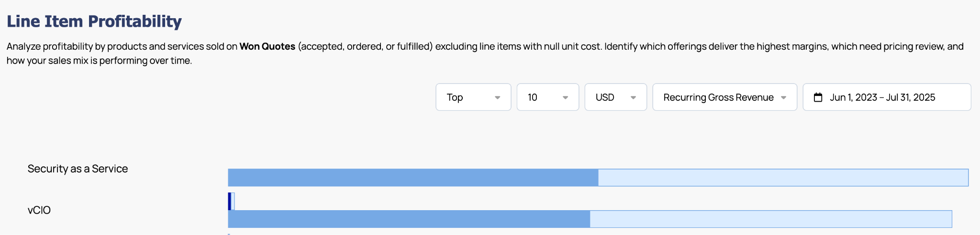Select the vCIO row label
Screen dimensions: 980x235
(39, 210)
